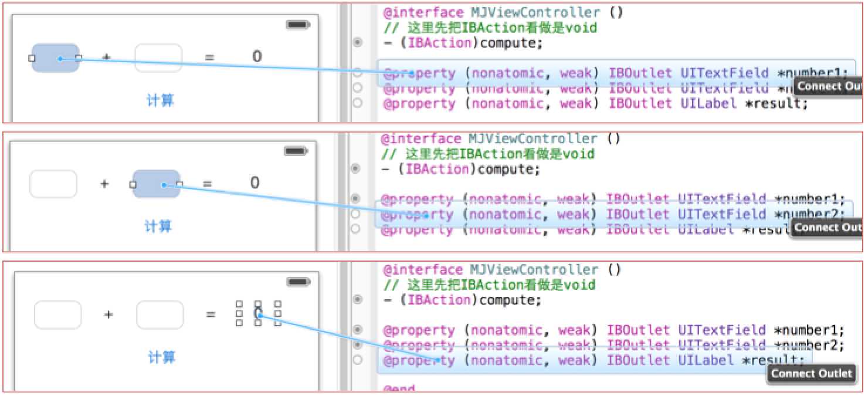Screen dimensions: 868x399
Task: Click the compute connection circle in the top panel
Action: pos(358,43)
